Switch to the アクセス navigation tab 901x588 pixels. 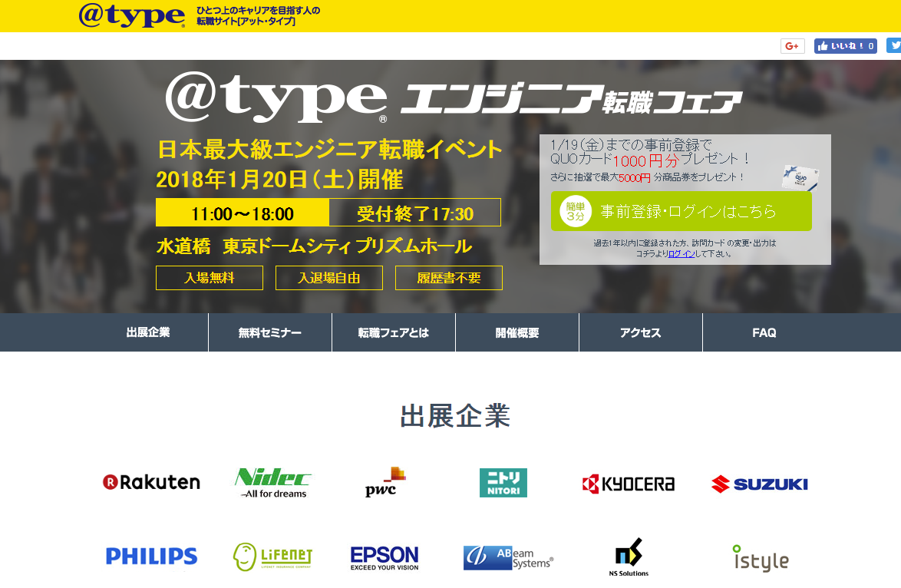point(641,332)
